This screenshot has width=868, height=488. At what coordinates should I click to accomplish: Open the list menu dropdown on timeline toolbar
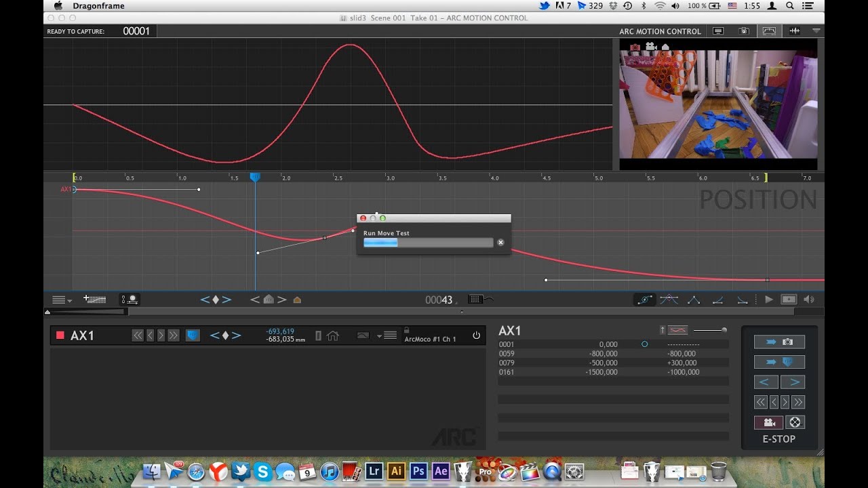(62, 300)
